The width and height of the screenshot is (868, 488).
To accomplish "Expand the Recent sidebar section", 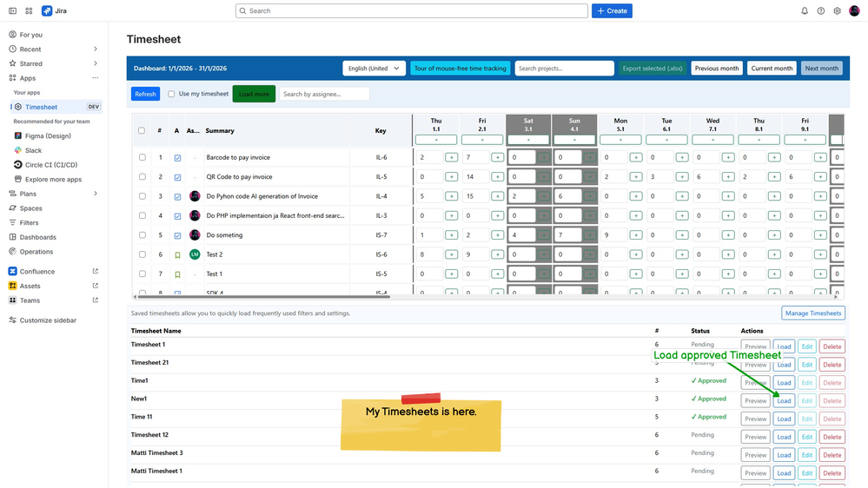I will [96, 49].
